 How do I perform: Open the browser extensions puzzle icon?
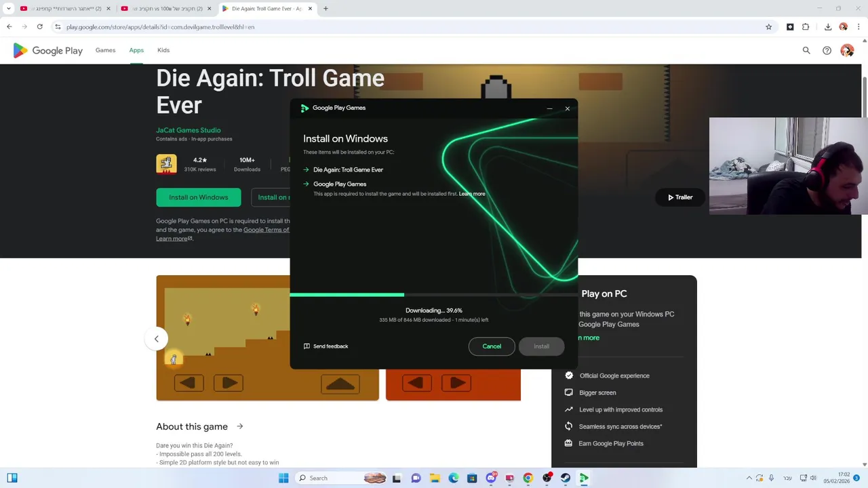(806, 27)
